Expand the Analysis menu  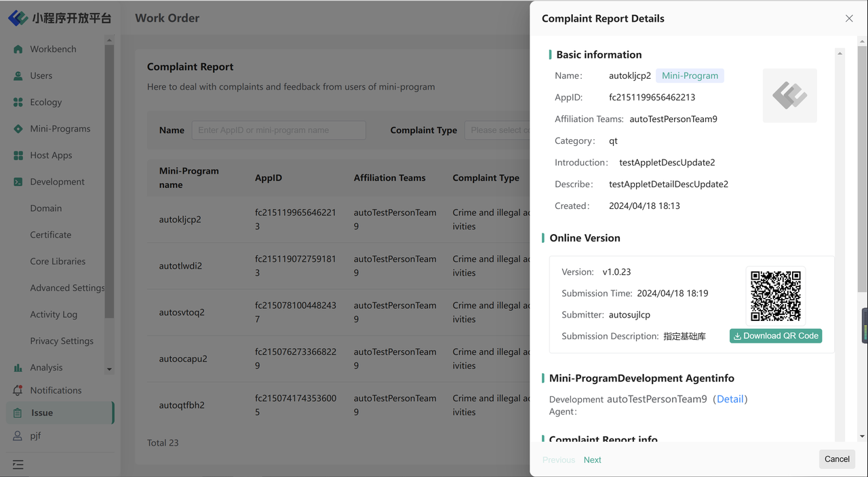(46, 368)
